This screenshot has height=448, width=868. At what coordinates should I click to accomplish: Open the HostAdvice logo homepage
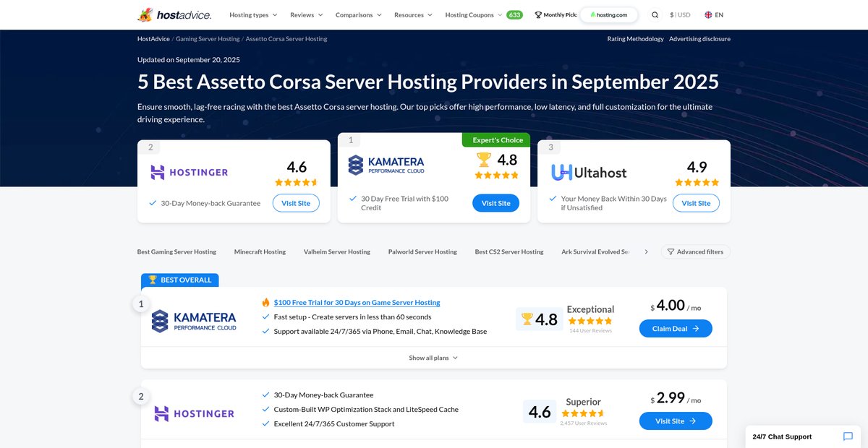coord(174,14)
